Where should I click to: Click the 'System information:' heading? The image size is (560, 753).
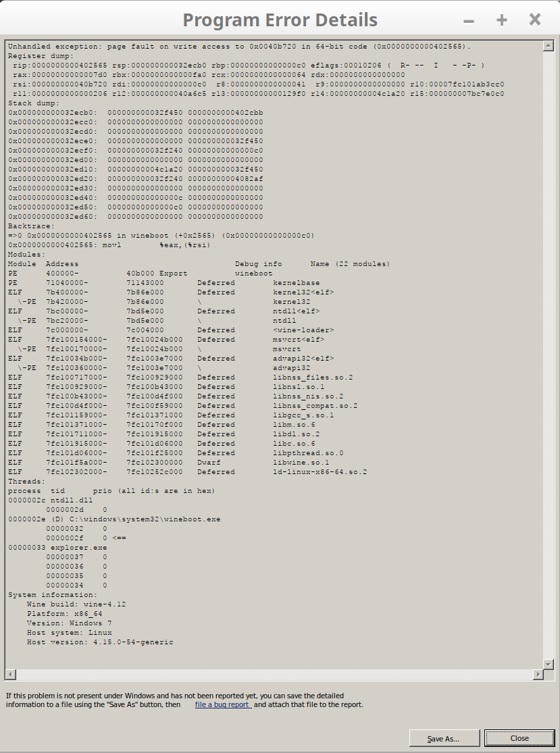52,594
